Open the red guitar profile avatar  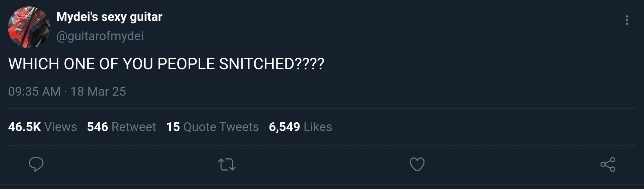(x=29, y=27)
